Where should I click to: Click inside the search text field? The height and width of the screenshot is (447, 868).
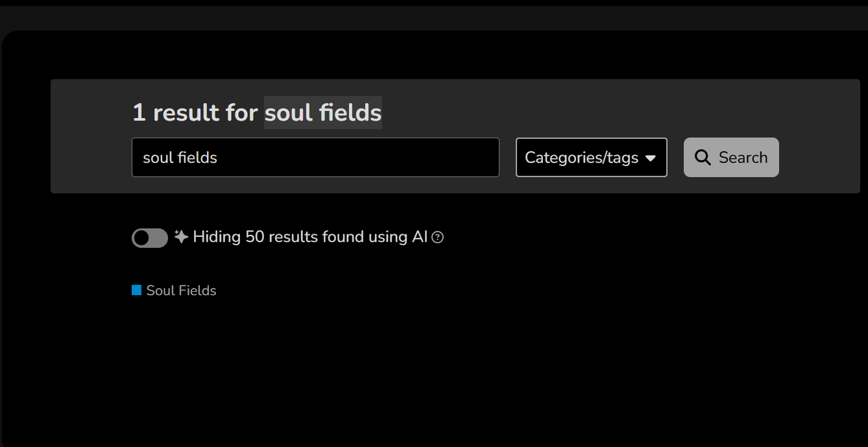click(x=315, y=157)
